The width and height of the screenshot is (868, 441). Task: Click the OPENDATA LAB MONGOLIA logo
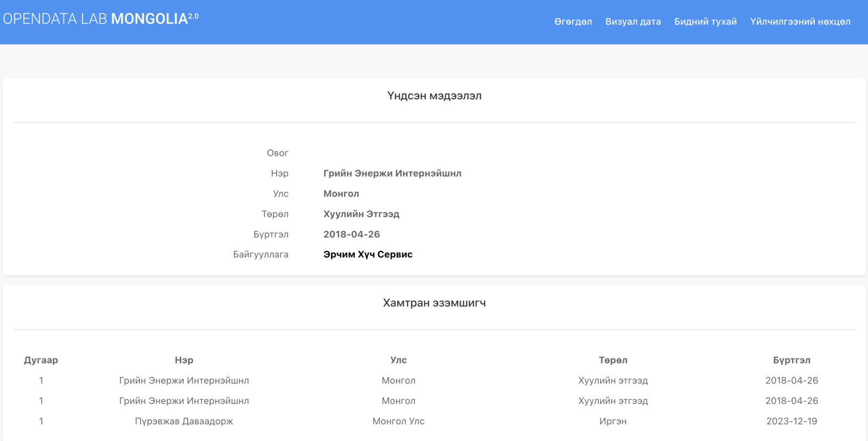coord(100,19)
